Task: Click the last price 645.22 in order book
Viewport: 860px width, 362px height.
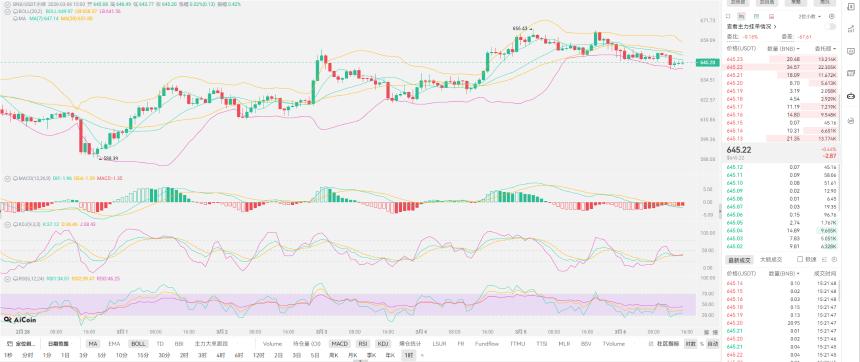Action: [739, 150]
